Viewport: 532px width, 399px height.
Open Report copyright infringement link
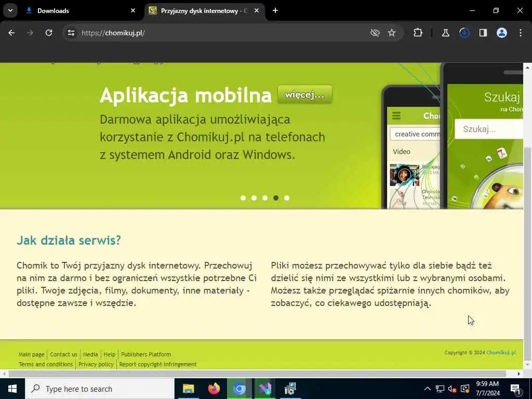pos(158,364)
